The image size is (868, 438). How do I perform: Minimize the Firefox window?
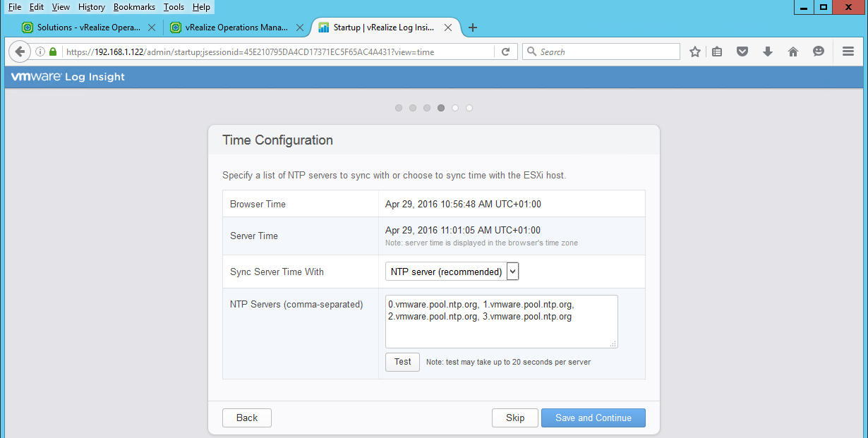pos(803,6)
